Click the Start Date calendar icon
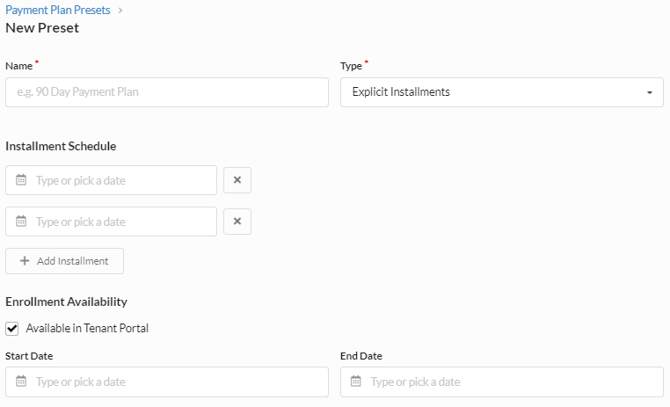 tap(21, 382)
